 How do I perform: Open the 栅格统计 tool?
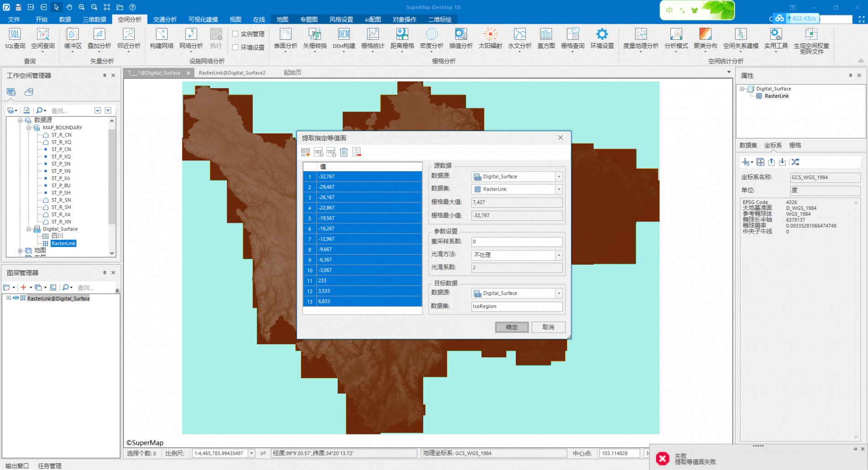pos(373,39)
